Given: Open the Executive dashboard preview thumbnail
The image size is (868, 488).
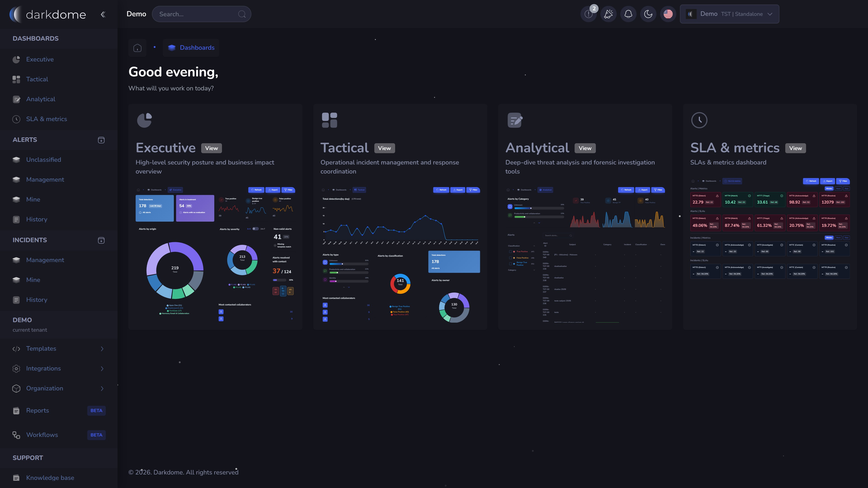Looking at the screenshot, I should click(215, 254).
